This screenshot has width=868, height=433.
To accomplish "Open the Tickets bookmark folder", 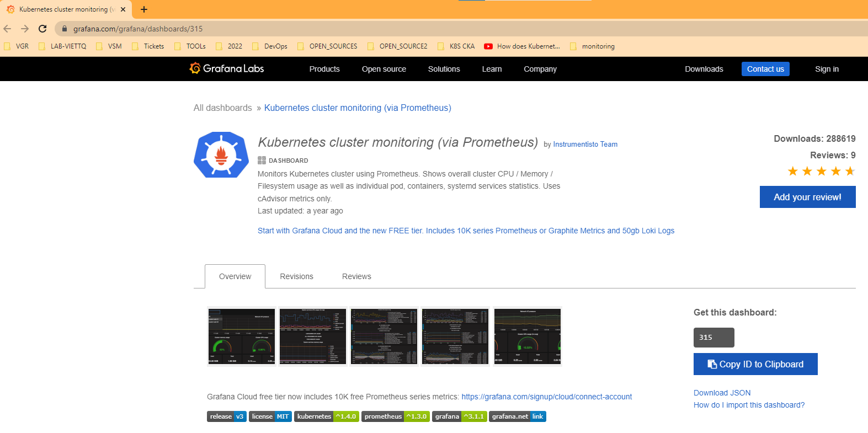I will point(148,46).
